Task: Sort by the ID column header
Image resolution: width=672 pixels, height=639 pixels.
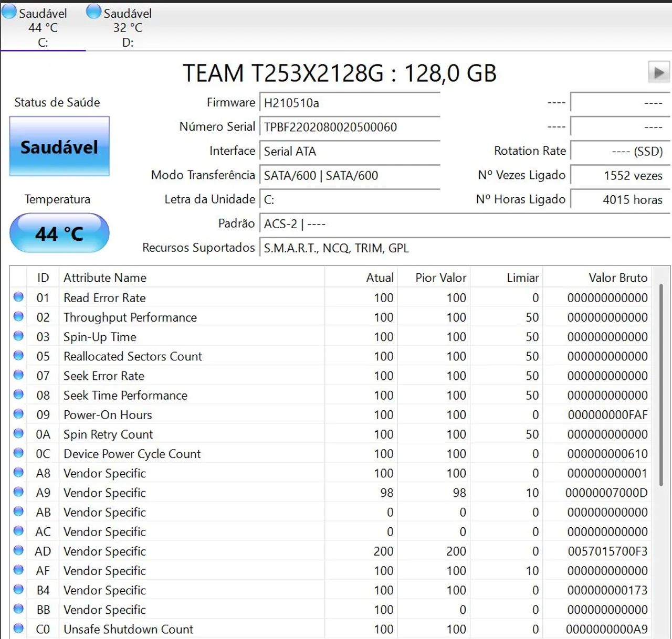Action: click(43, 278)
